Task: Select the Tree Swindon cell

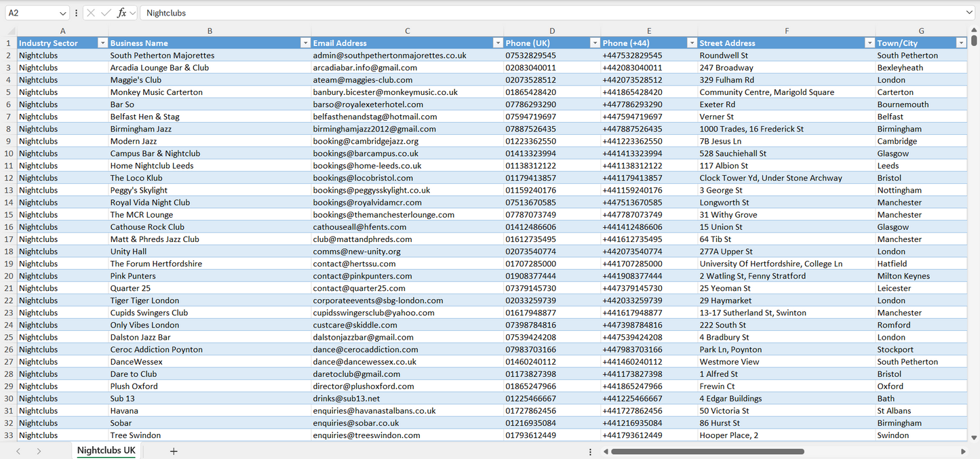Action: (x=210, y=435)
